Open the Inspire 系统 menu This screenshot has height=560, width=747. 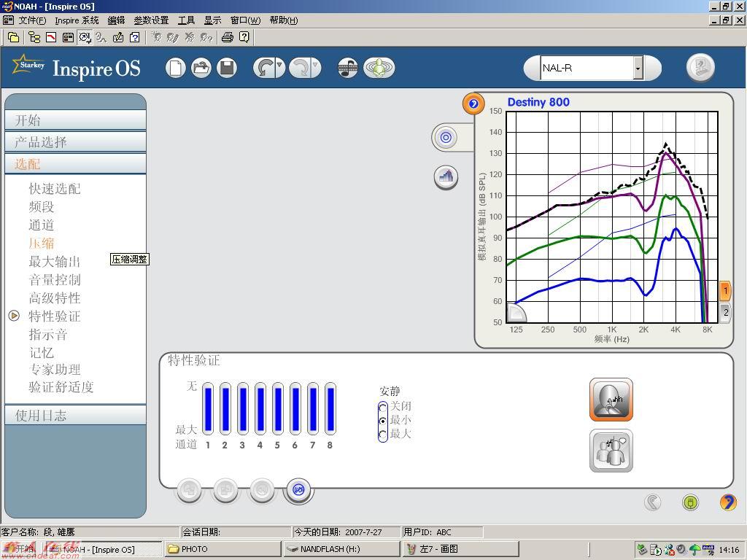tap(77, 20)
